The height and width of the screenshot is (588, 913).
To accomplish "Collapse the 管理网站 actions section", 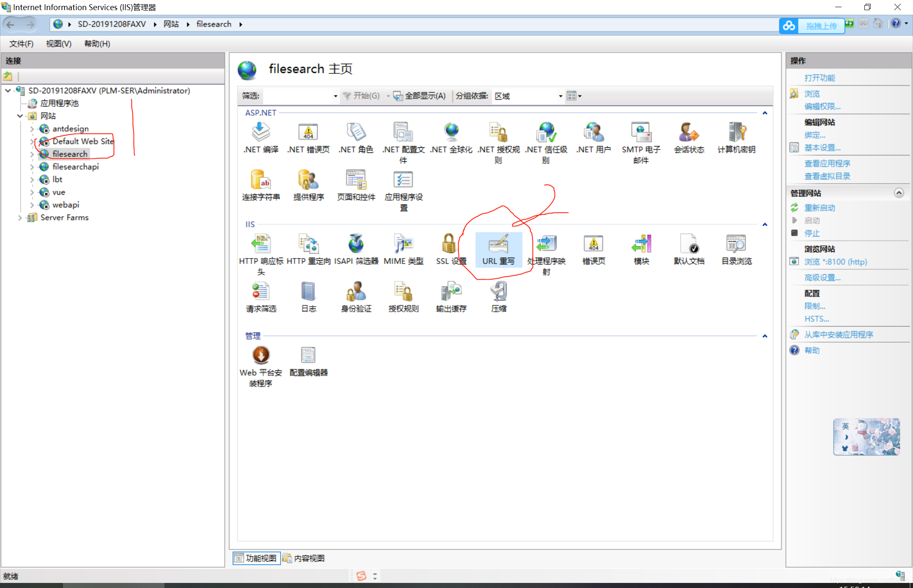I will point(899,193).
